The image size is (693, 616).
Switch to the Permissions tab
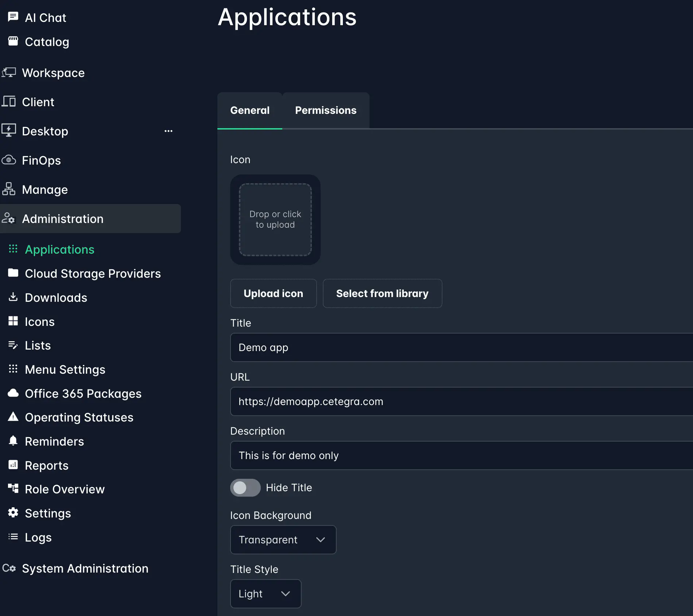coord(325,110)
